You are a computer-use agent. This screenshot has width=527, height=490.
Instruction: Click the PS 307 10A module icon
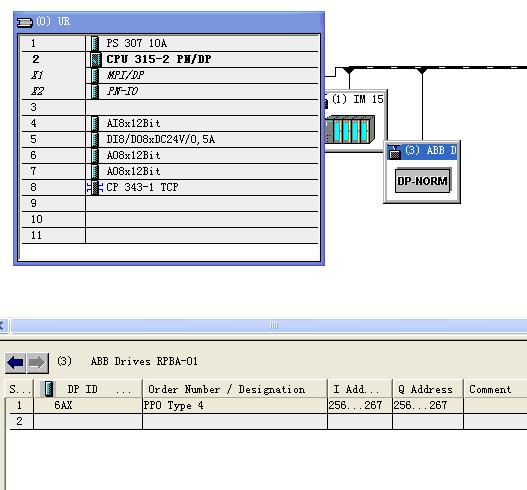pyautogui.click(x=95, y=43)
